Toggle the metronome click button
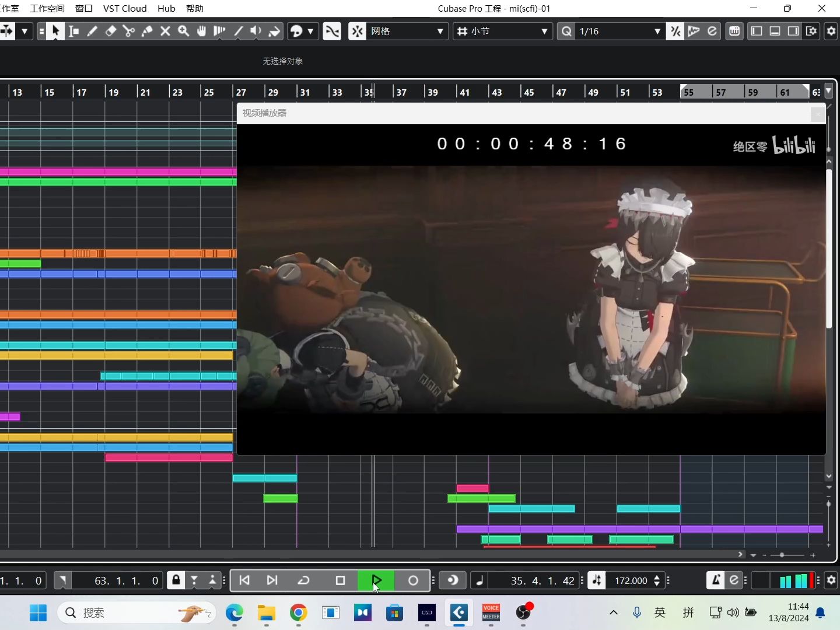The width and height of the screenshot is (840, 630). pos(716,580)
